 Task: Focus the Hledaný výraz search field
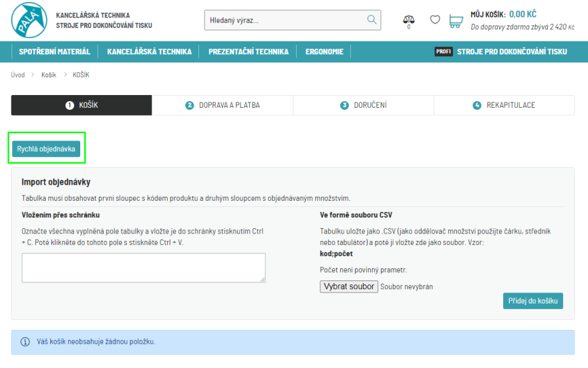(x=293, y=20)
